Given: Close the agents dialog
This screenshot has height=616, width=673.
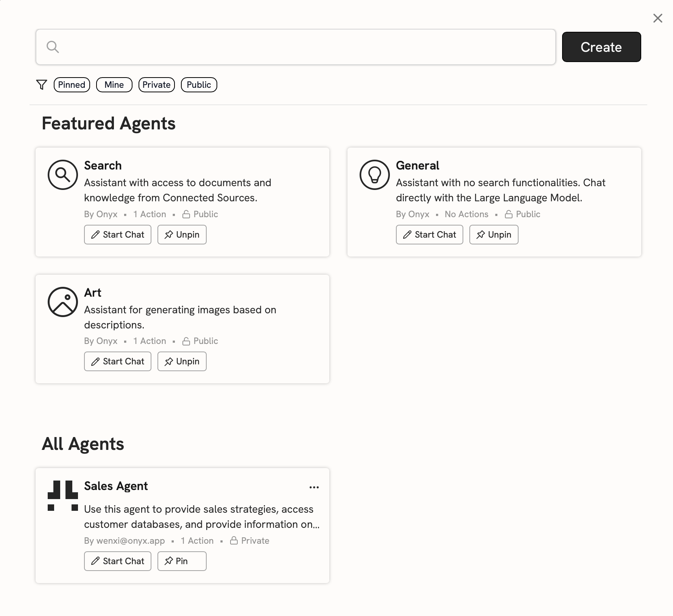Looking at the screenshot, I should point(657,18).
